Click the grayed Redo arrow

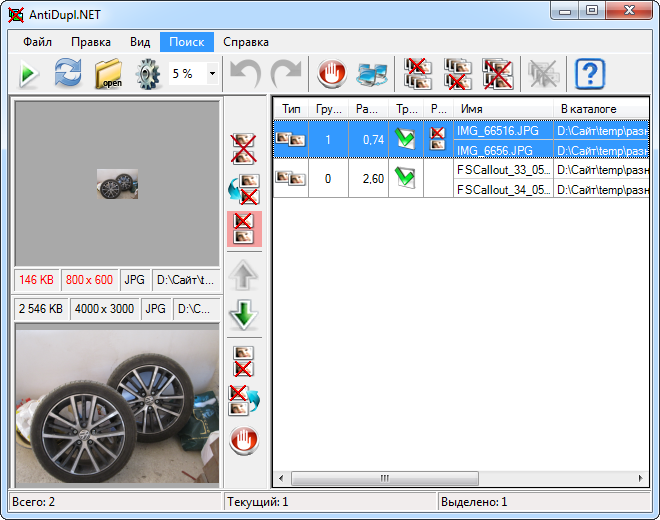click(x=286, y=74)
